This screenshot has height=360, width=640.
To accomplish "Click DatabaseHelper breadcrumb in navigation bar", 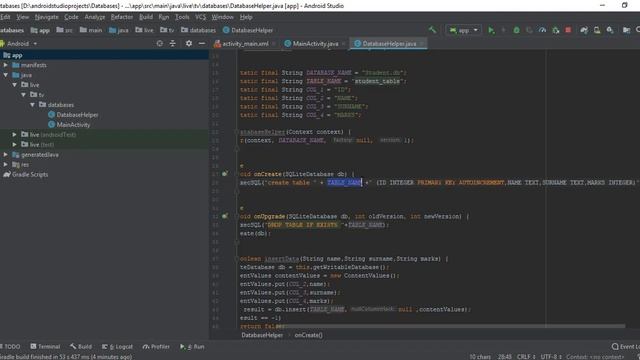I will coord(248,30).
